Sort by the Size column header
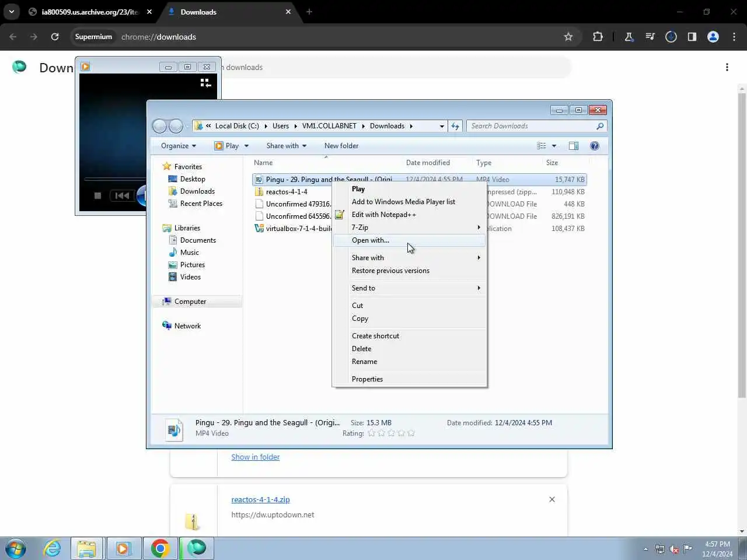747x560 pixels. [x=552, y=163]
